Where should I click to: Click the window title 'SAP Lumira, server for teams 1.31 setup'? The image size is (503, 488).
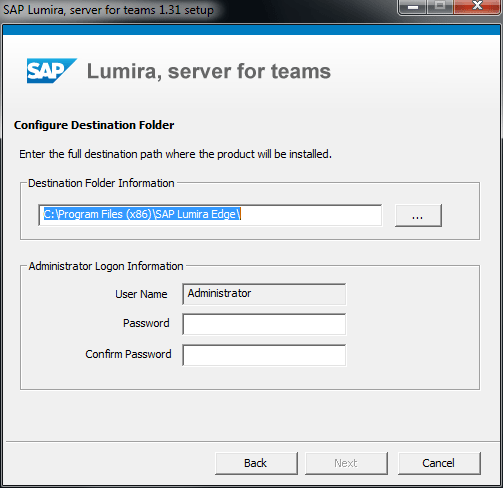point(108,10)
